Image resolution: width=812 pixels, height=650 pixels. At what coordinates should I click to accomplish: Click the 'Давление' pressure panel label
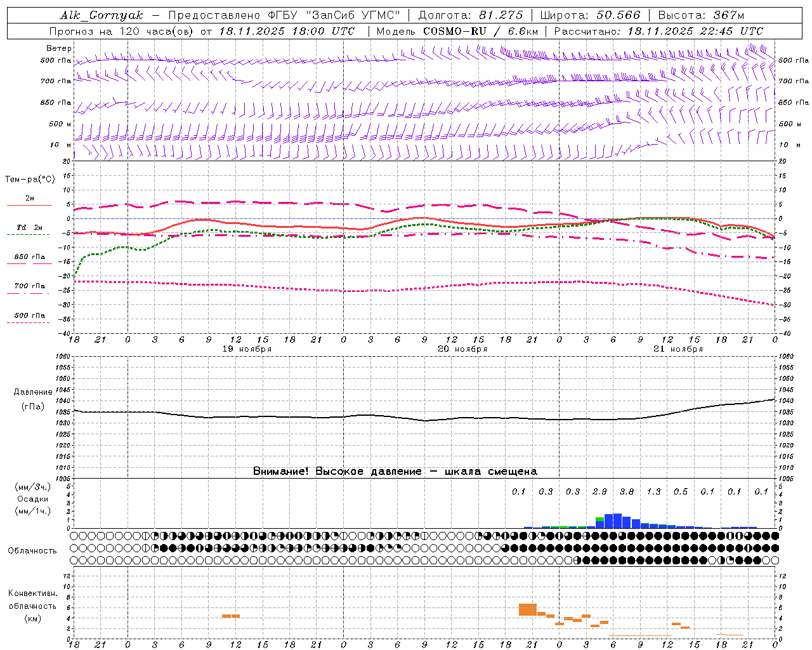point(33,392)
